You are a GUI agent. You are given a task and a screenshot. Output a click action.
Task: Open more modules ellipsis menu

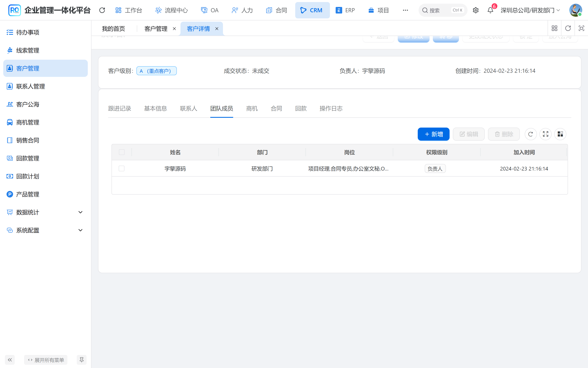click(x=405, y=10)
